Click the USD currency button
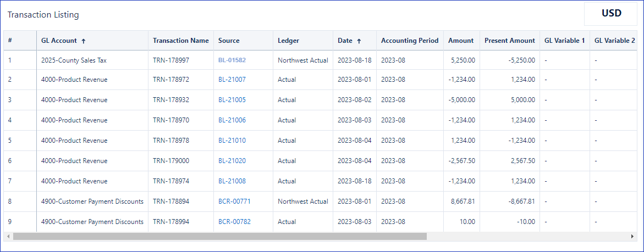 (611, 14)
